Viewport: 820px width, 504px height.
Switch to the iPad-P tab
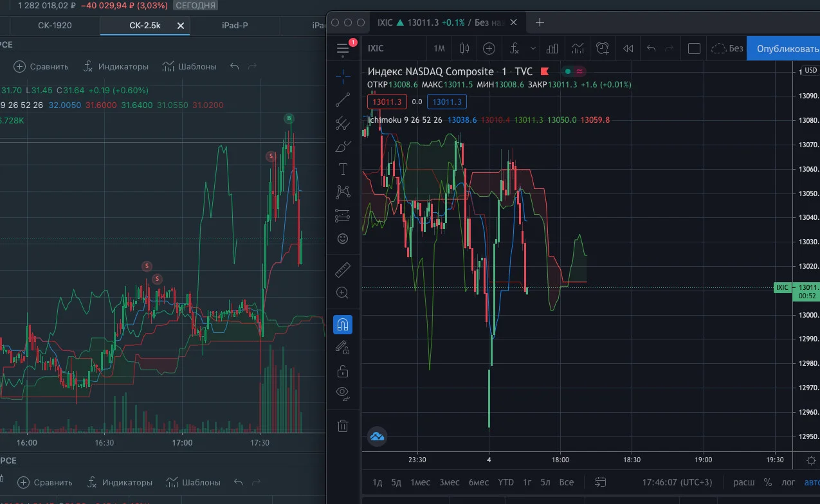pos(234,26)
